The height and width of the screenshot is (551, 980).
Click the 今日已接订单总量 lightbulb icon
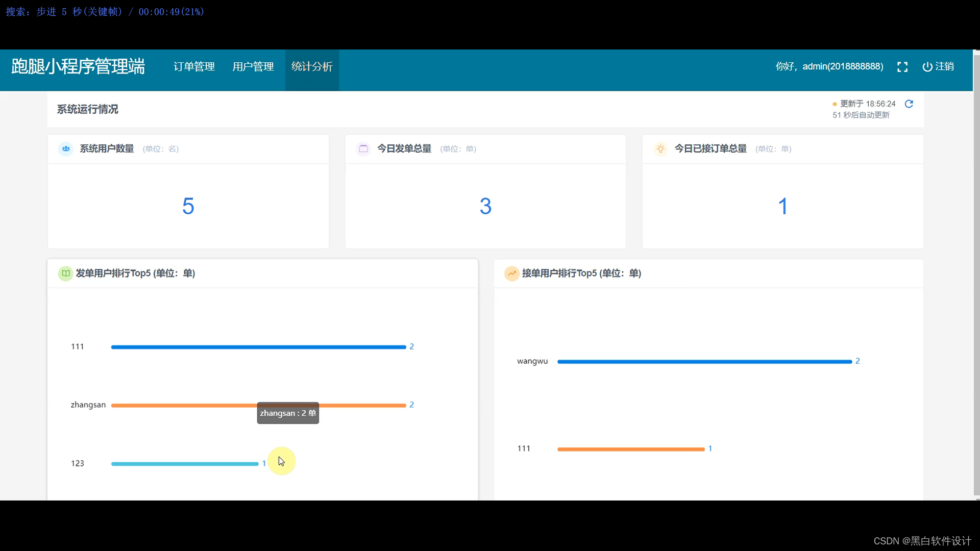click(660, 149)
